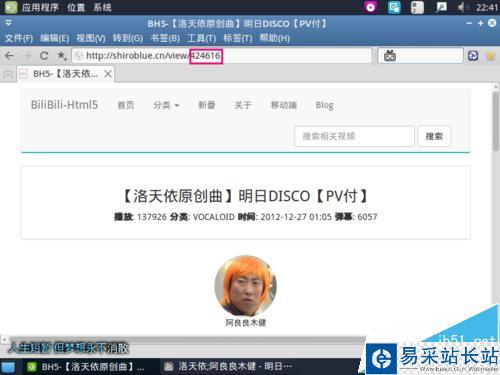Click the gray tray application icon
Viewport: 500px width, 375px height.
(x=417, y=7)
